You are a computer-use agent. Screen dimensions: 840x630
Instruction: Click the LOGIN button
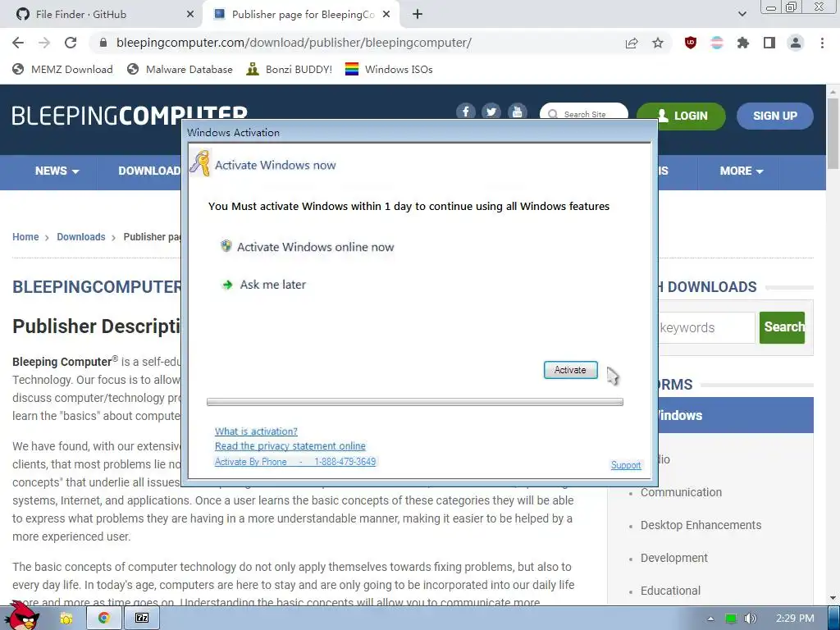pos(681,116)
